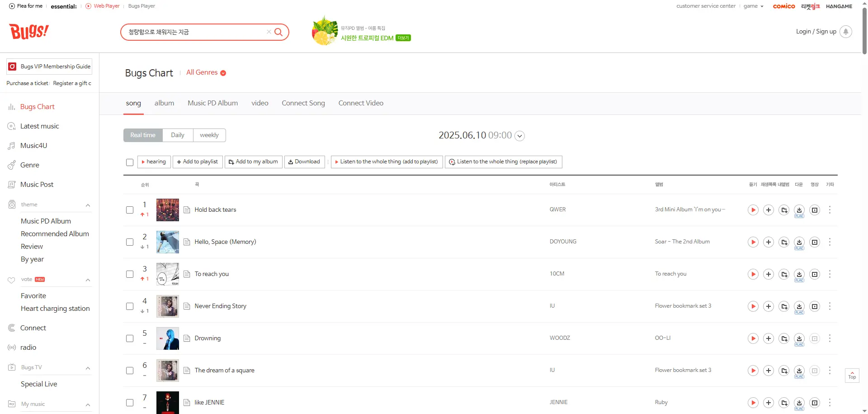Collapse the vote sidebar section
Image resolution: width=868 pixels, height=414 pixels.
88,280
